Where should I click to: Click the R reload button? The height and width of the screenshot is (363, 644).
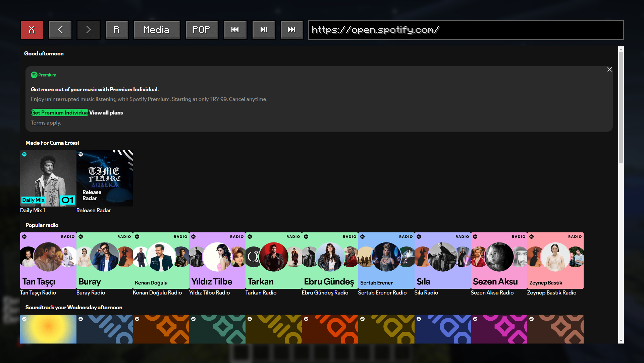click(x=117, y=30)
